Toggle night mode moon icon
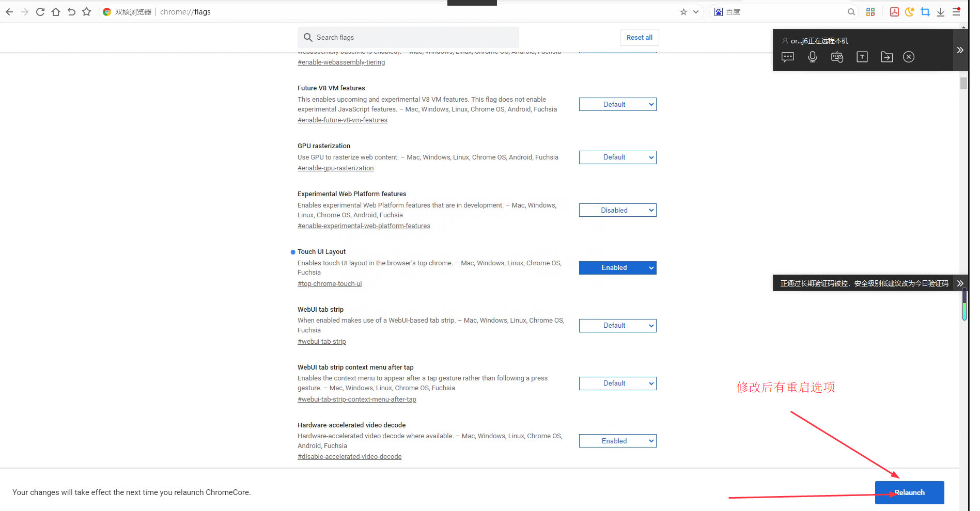 tap(910, 12)
